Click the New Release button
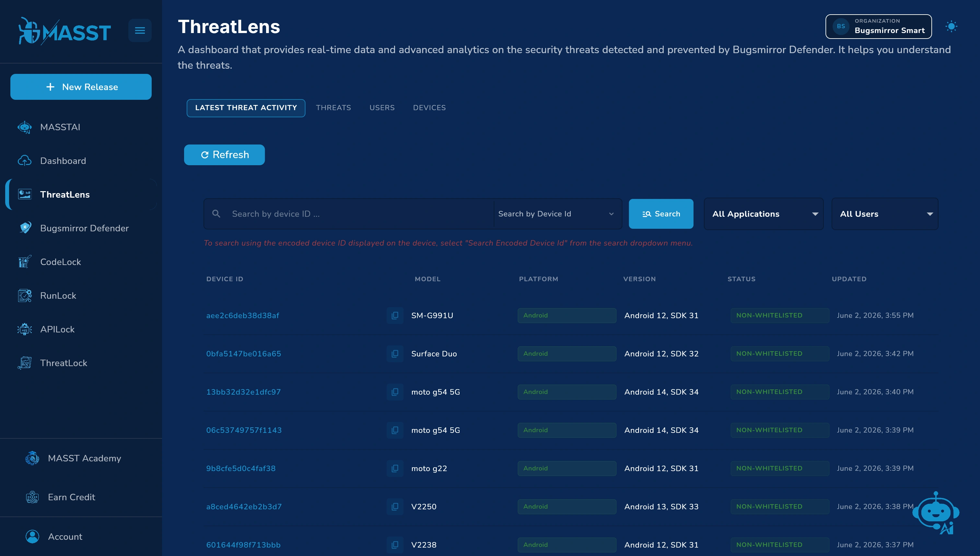980x556 pixels. 81,87
